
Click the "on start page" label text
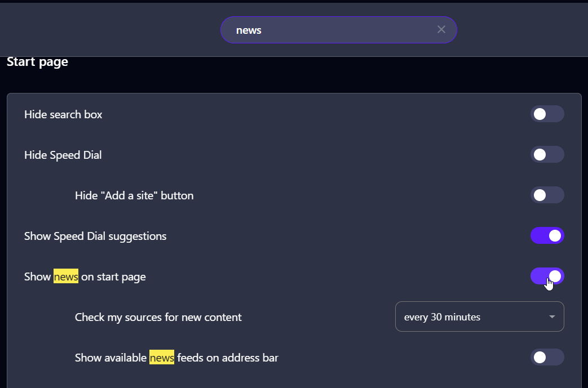point(113,277)
